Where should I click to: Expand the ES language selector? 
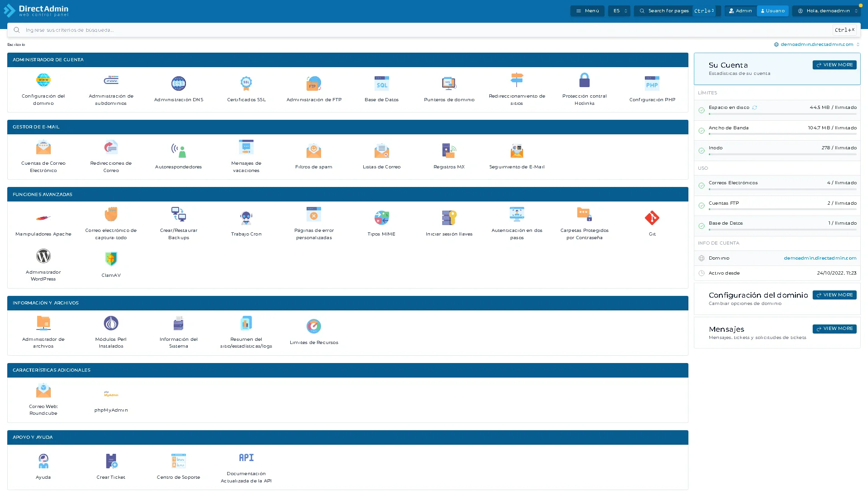pos(619,10)
